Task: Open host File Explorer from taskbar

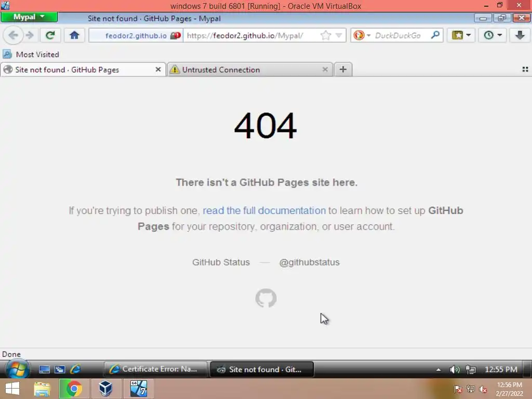Action: coord(42,389)
